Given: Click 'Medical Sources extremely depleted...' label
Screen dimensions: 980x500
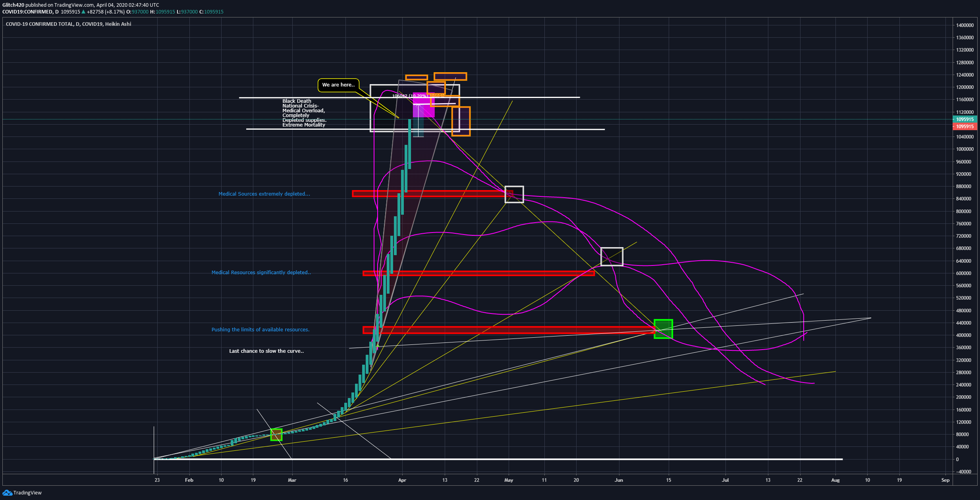Looking at the screenshot, I should coord(264,194).
